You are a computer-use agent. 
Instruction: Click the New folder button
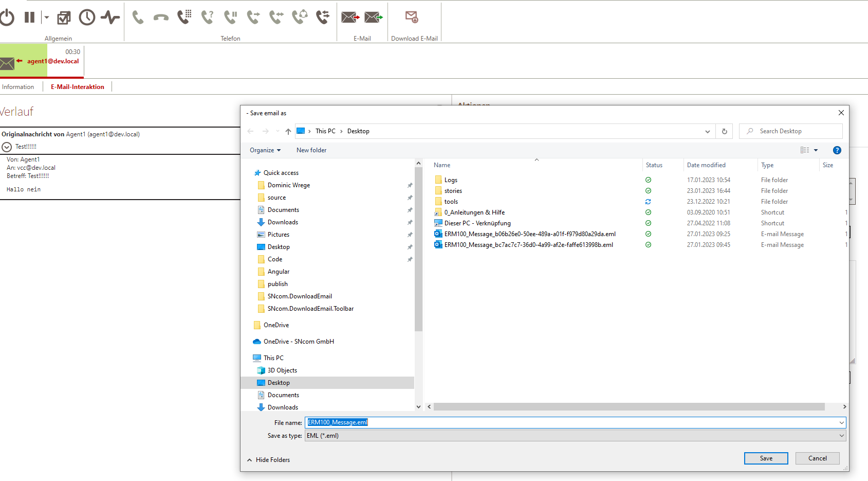tap(311, 150)
